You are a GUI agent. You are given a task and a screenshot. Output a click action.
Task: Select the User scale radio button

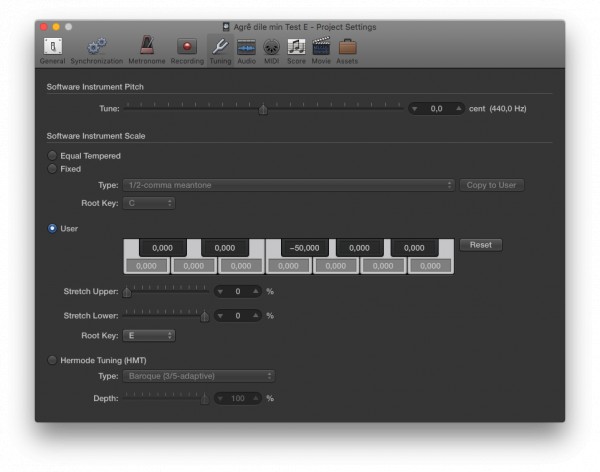(52, 228)
